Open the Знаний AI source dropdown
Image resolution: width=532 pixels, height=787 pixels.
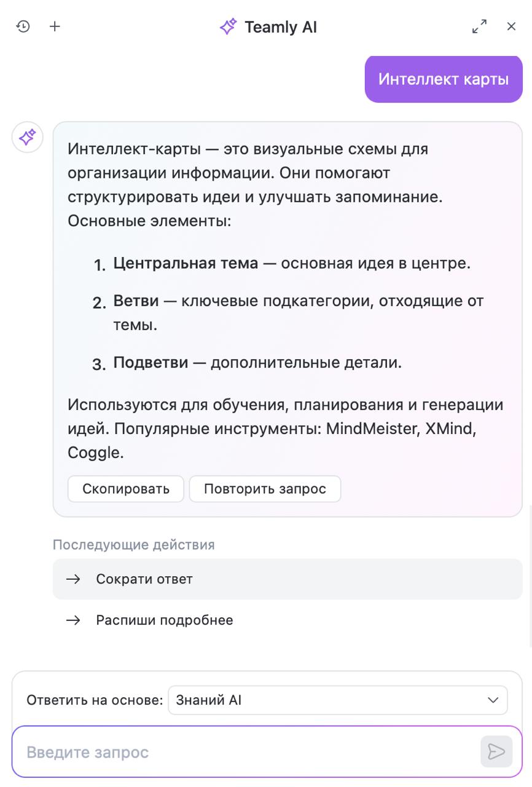coord(338,700)
